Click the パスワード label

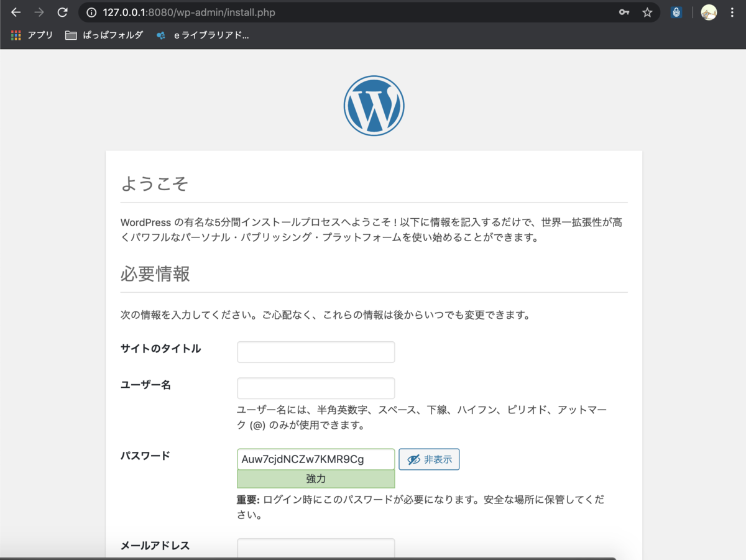[145, 456]
